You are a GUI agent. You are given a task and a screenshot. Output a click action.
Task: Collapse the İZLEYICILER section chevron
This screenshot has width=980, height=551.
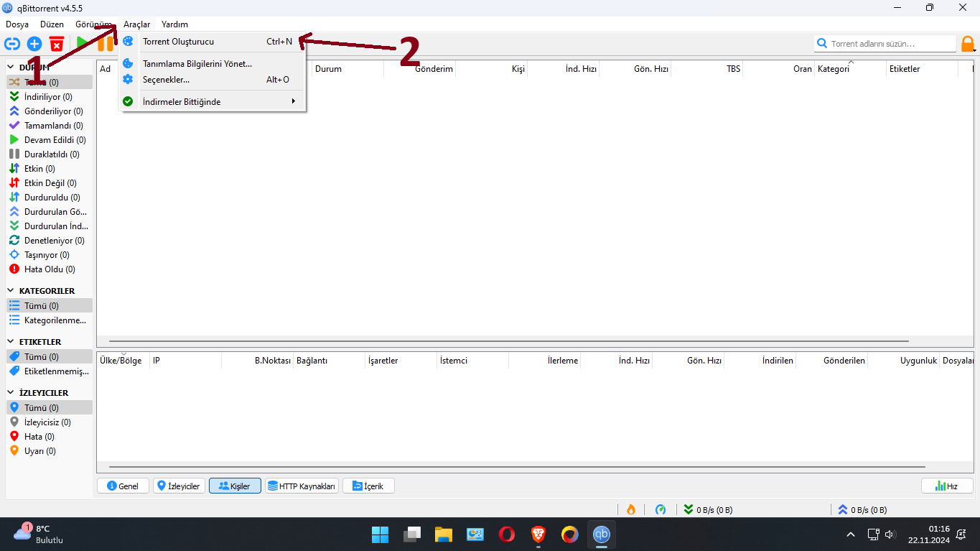coord(11,393)
